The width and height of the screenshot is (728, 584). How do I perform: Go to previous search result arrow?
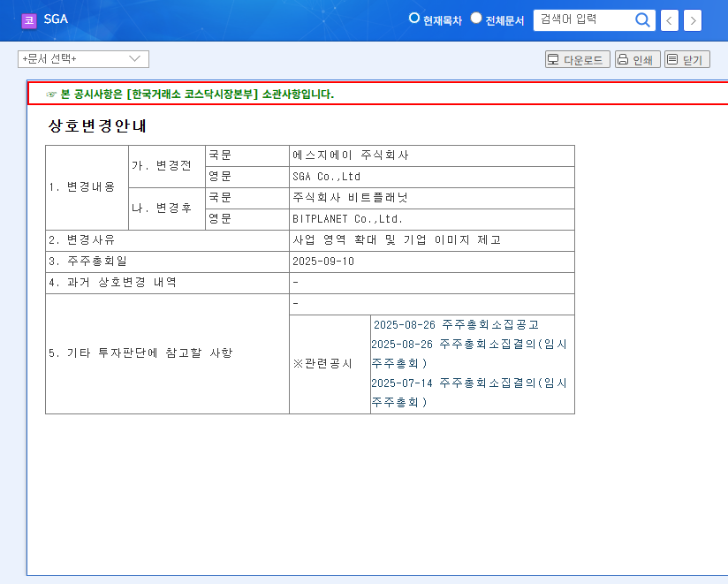(670, 20)
